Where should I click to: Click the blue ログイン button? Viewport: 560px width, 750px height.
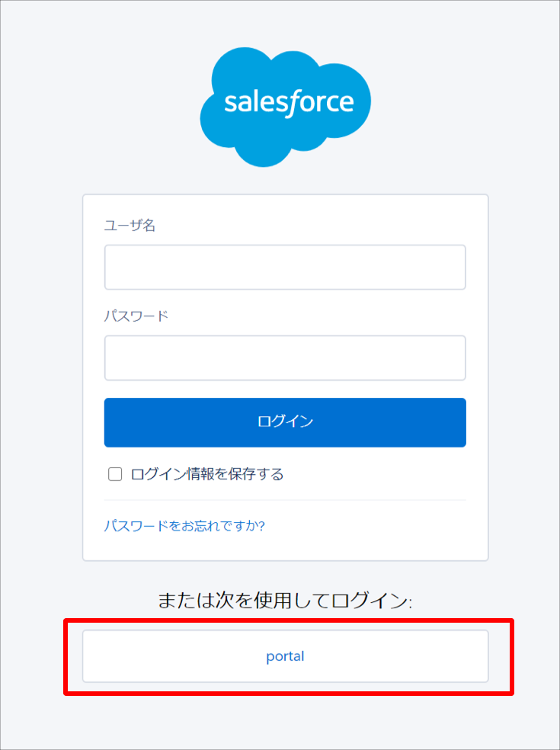point(285,422)
